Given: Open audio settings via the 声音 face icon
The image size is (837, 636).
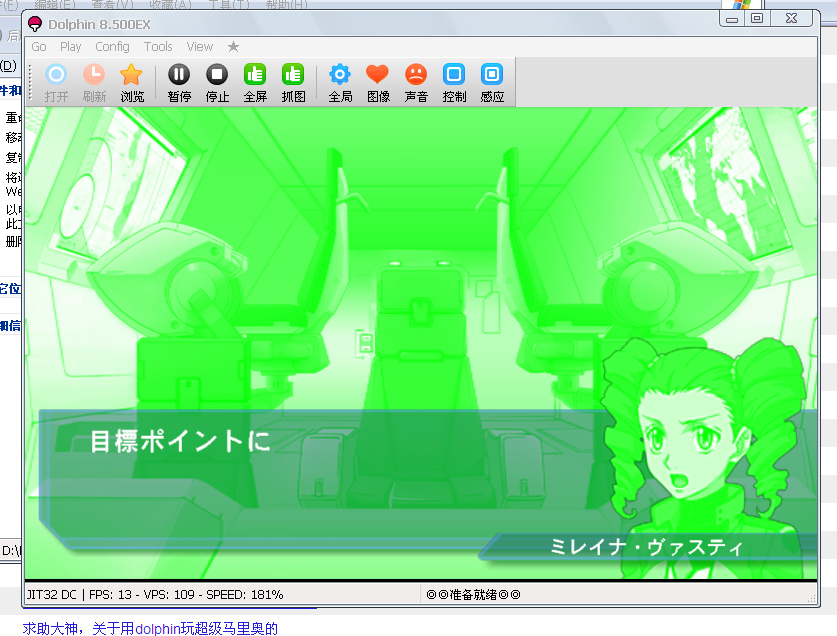Looking at the screenshot, I should click(416, 82).
